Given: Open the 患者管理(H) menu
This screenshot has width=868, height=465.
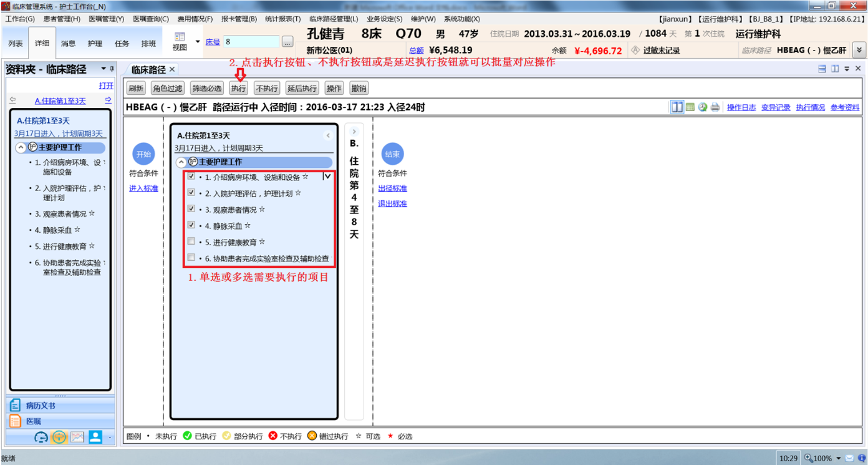Looking at the screenshot, I should pyautogui.click(x=62, y=19).
